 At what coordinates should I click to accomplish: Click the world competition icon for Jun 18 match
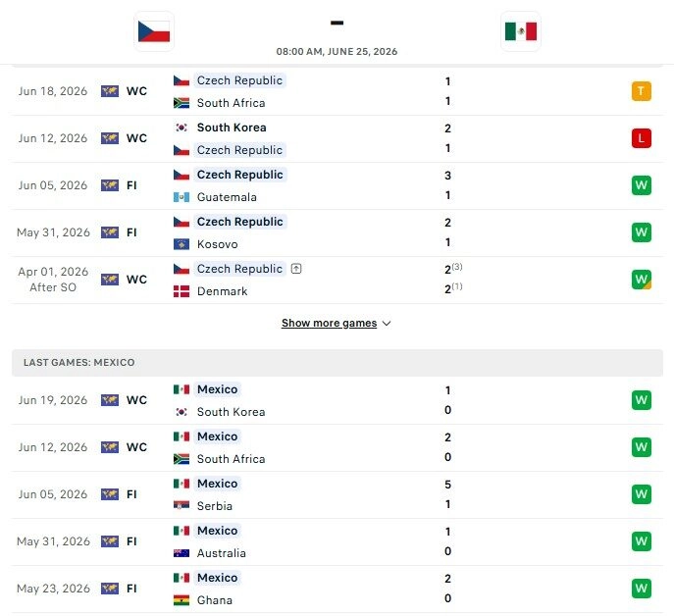pos(110,91)
